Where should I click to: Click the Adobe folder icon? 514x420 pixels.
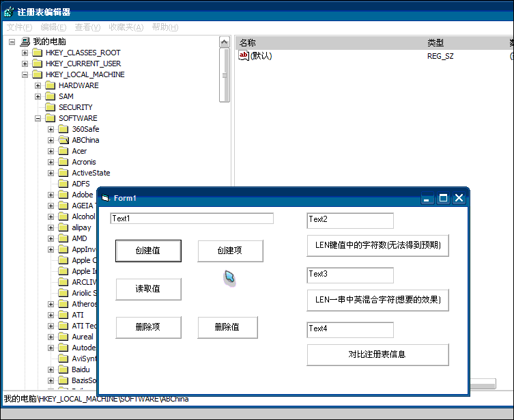63,195
